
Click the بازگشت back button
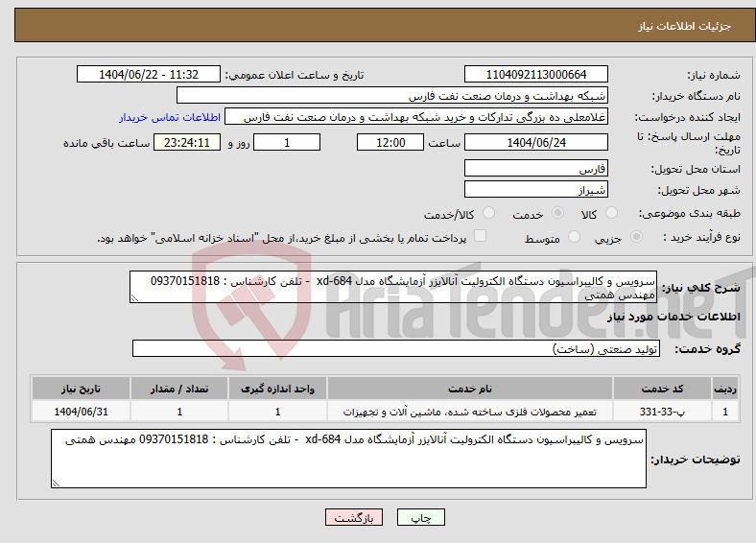coord(354,517)
